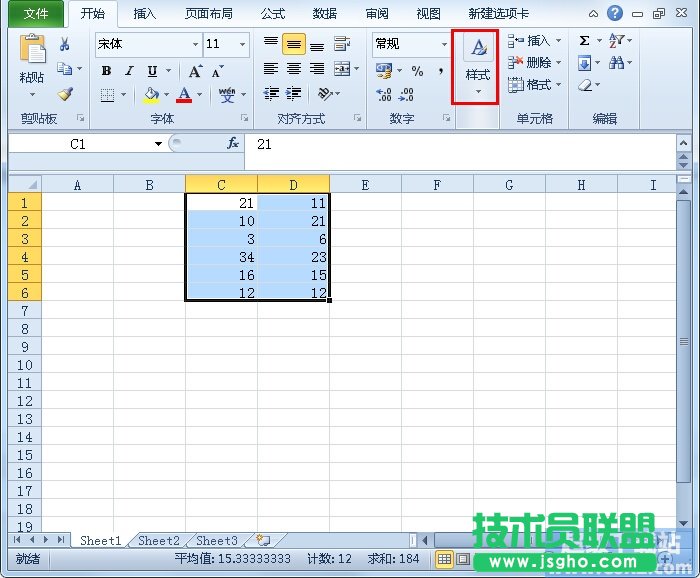Open the Paste options dropdown arrow
Image resolution: width=700 pixels, height=578 pixels.
[x=32, y=95]
